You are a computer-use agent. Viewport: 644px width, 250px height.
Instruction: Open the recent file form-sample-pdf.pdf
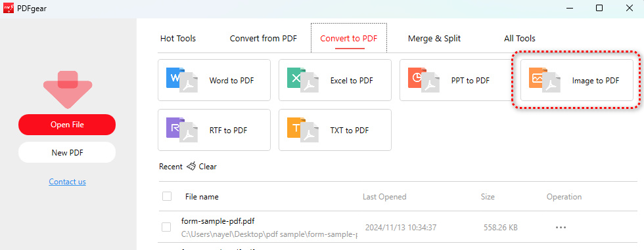(218, 221)
